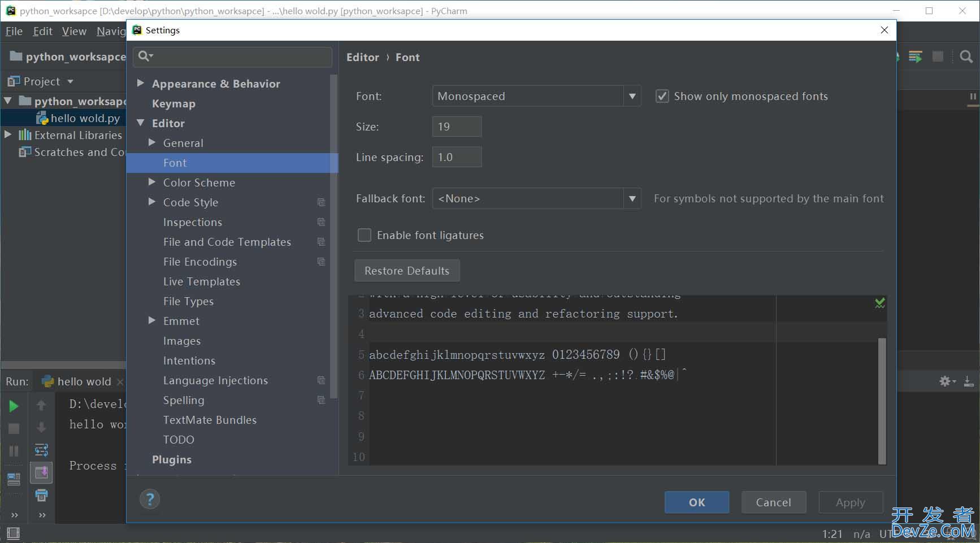Viewport: 980px width, 543px height.
Task: Collapse the Editor section
Action: pyautogui.click(x=141, y=123)
